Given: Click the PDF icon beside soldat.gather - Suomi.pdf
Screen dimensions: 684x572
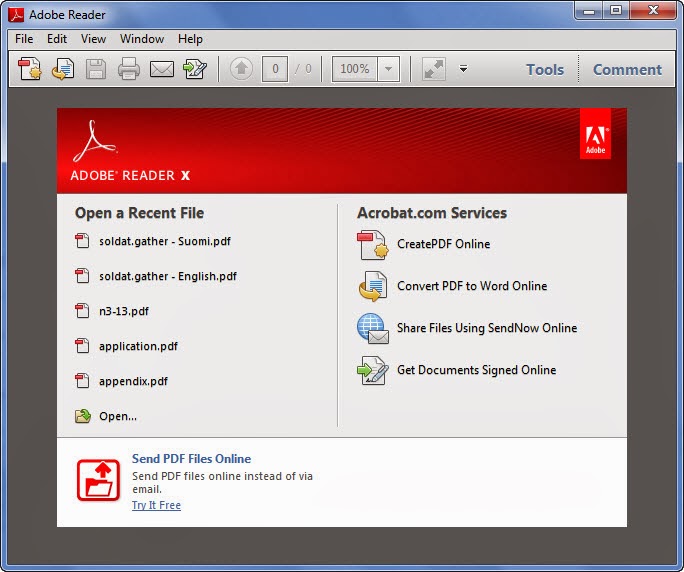Looking at the screenshot, I should (x=82, y=241).
